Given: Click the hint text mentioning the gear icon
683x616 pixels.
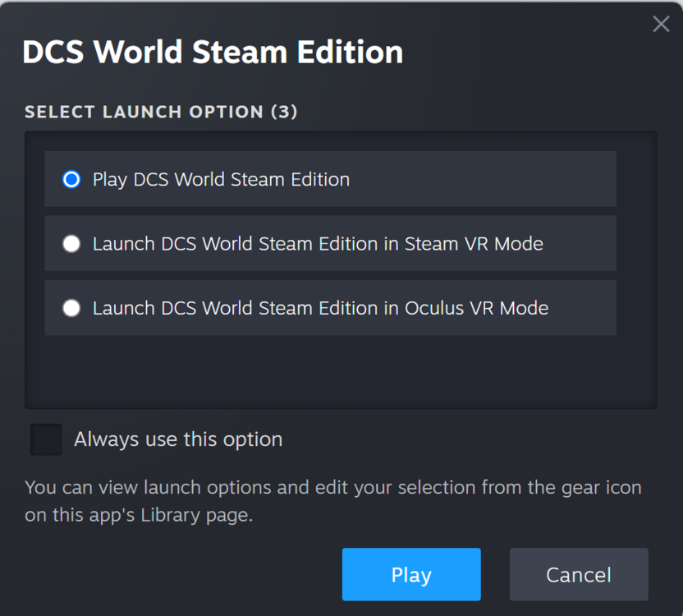Looking at the screenshot, I should tap(332, 488).
